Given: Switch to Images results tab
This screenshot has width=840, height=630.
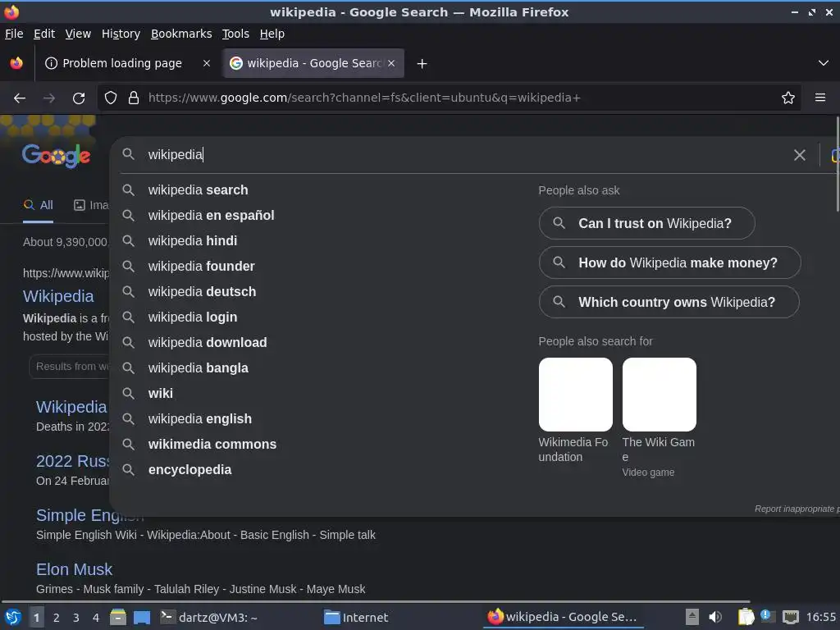Looking at the screenshot, I should click(91, 205).
